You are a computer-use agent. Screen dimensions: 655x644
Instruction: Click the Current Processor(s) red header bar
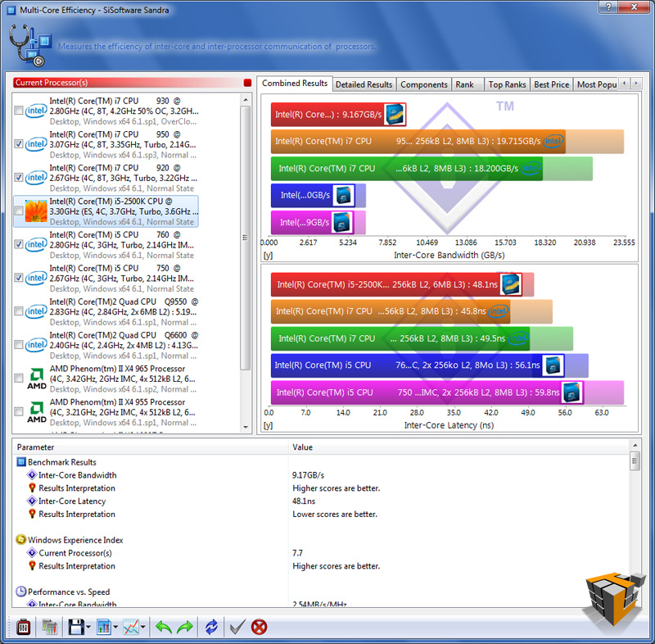[128, 83]
